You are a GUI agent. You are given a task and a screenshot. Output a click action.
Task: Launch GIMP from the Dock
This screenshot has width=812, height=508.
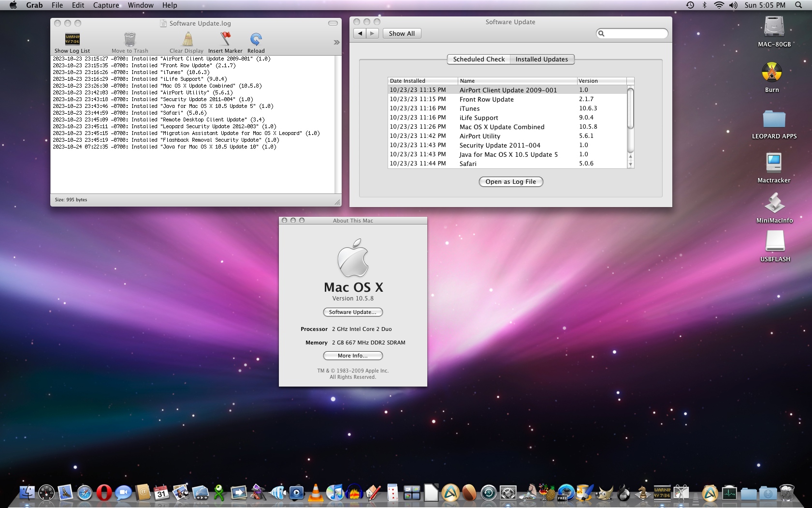[x=604, y=493]
